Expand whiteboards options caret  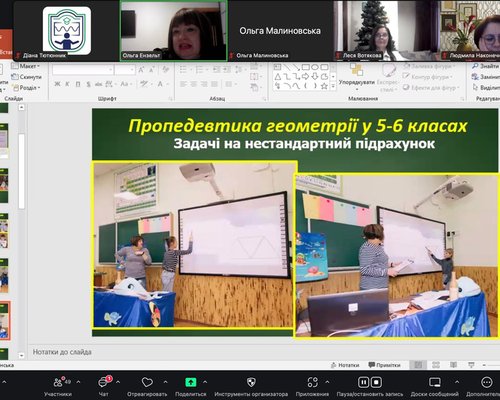coord(457,382)
